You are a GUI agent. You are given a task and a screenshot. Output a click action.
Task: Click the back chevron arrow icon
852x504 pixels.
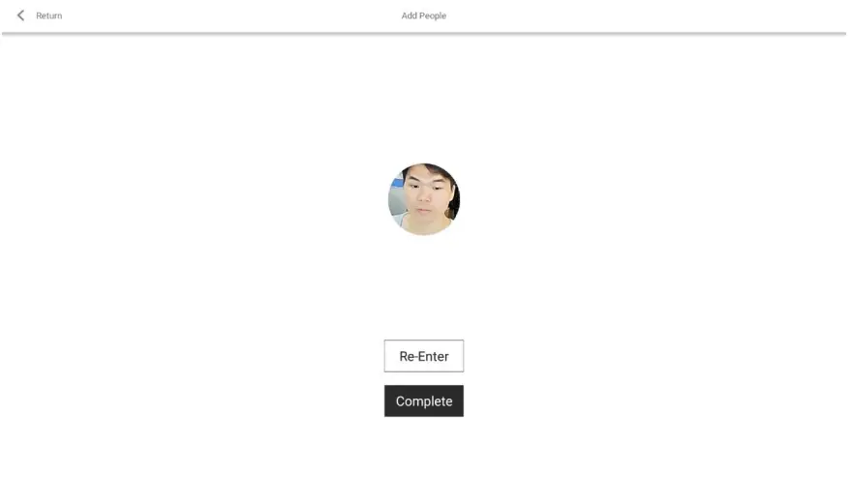20,15
